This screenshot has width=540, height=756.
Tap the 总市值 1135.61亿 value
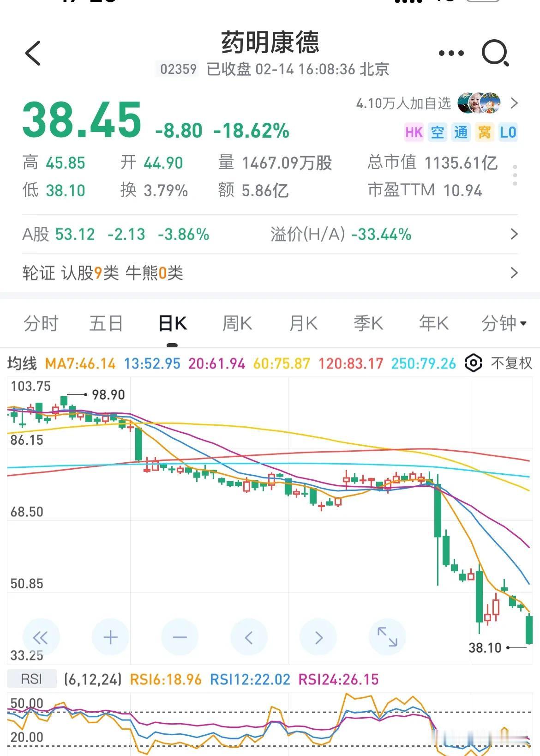point(432,163)
